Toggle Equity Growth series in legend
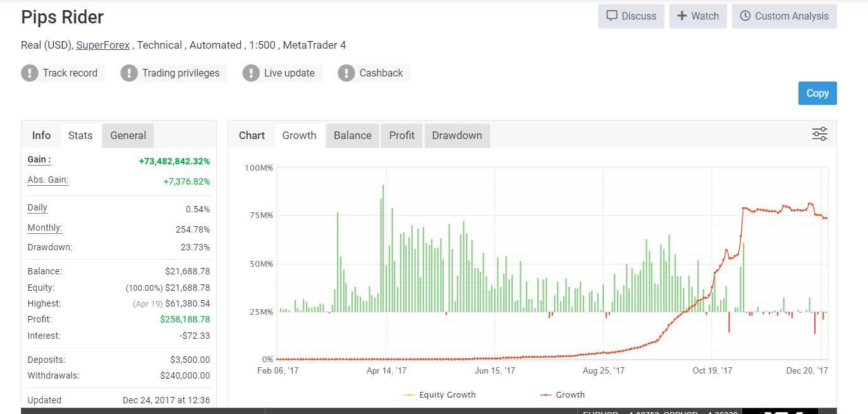This screenshot has height=414, width=868. (x=440, y=394)
